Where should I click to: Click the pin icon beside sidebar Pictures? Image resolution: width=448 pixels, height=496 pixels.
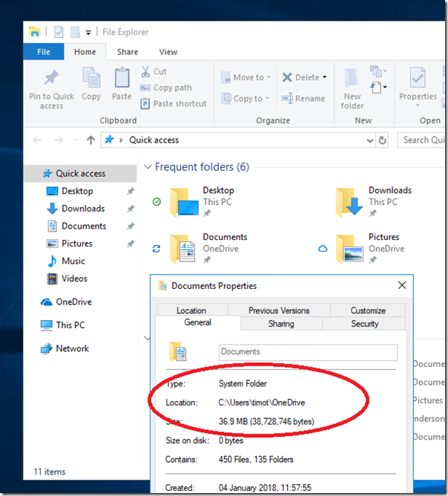(x=131, y=244)
